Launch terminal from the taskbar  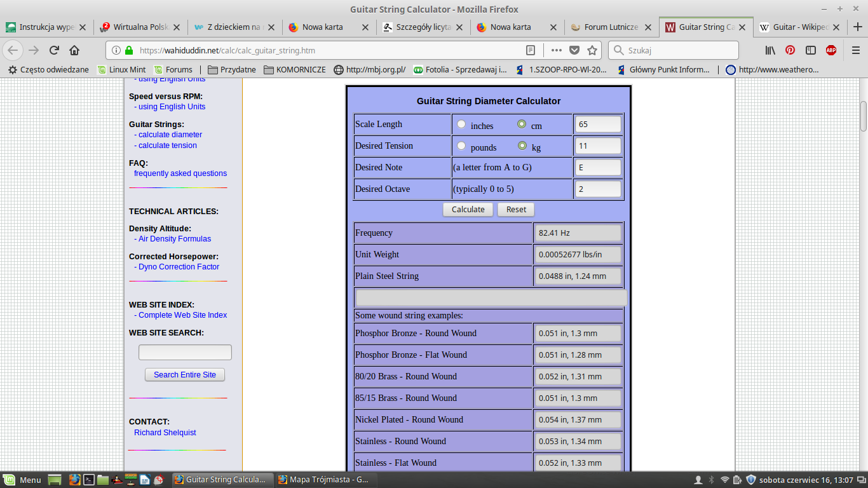[x=90, y=480]
